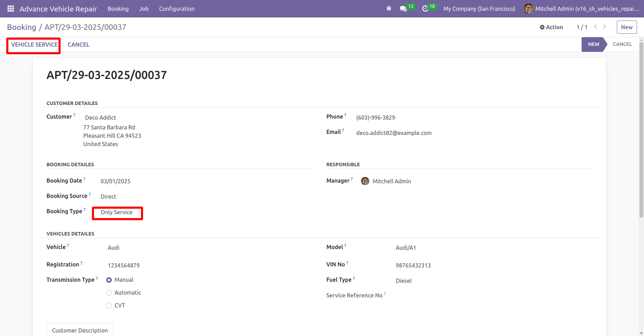Show help tooltip for Customer field
Screen dimensions: 644x336
coord(74,115)
